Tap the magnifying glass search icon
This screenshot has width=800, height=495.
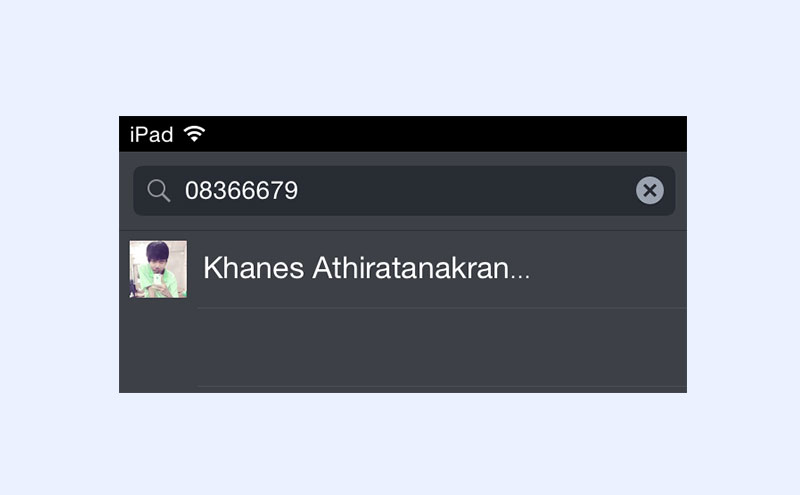click(x=158, y=191)
